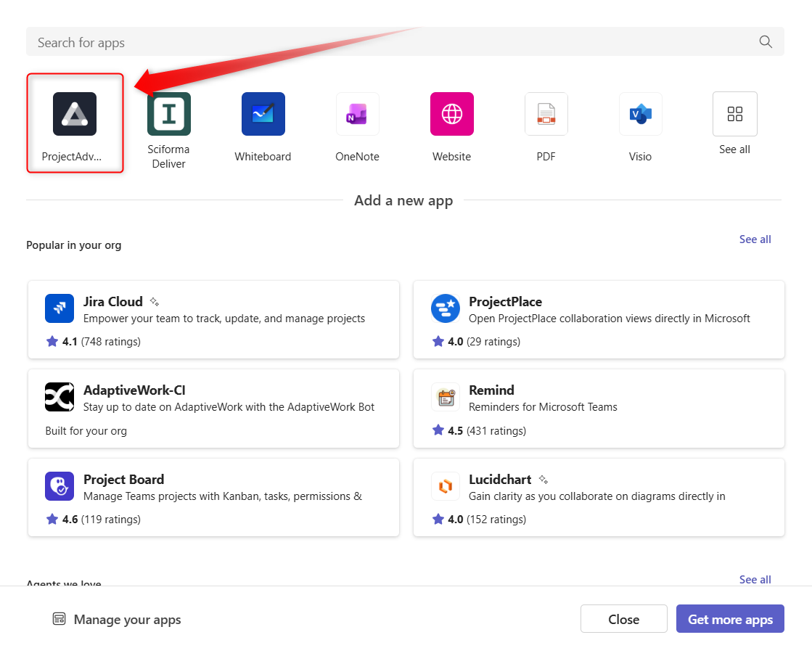Select the AdaptiveWork-CI title
This screenshot has width=812, height=648.
(135, 390)
